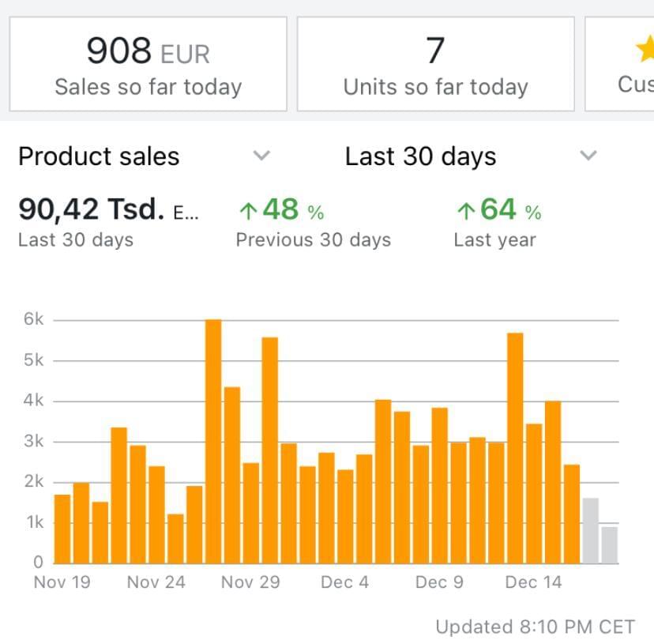The width and height of the screenshot is (654, 644).
Task: Click the green arrow beside 48 %
Action: click(248, 211)
